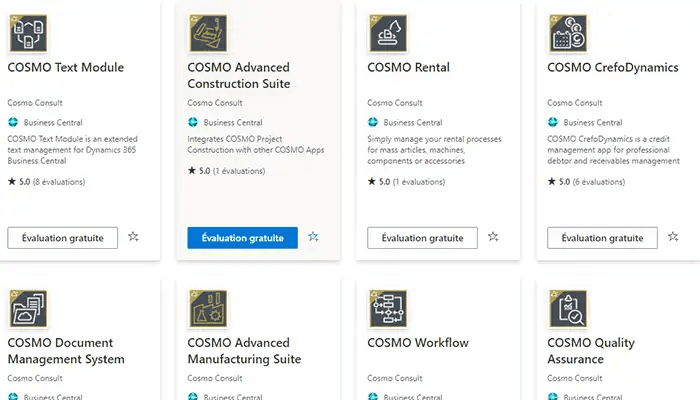Click the COSMO Advanced Manufacturing Suite icon
This screenshot has width=700, height=400.
[207, 309]
